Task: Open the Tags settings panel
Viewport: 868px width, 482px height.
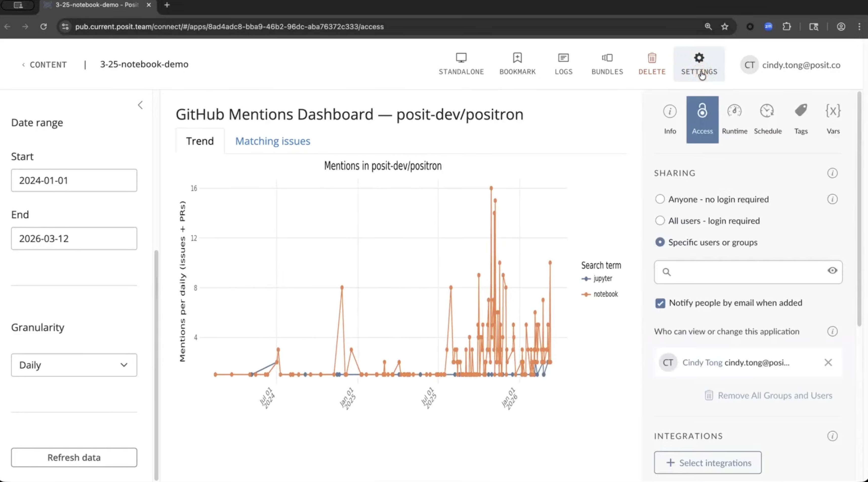Action: point(801,119)
